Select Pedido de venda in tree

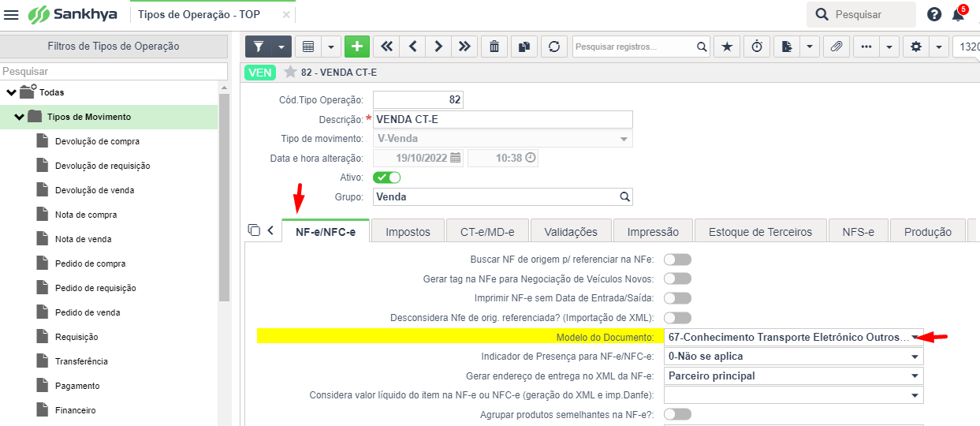(x=88, y=312)
